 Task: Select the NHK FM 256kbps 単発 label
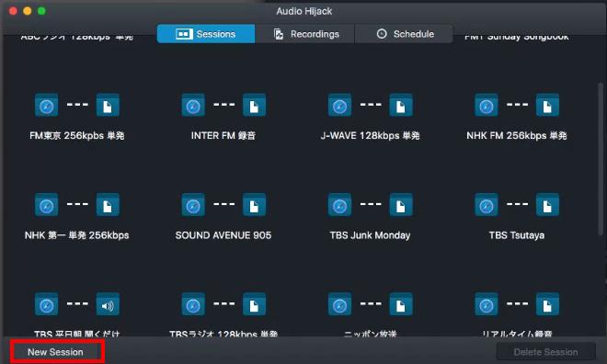[517, 136]
